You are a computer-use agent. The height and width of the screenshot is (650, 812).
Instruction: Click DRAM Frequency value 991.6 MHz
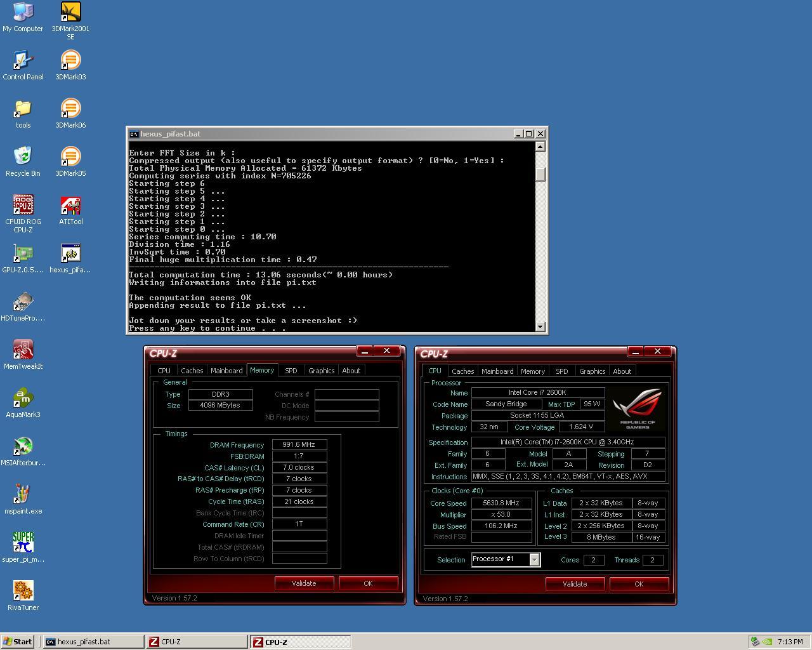[x=299, y=445]
